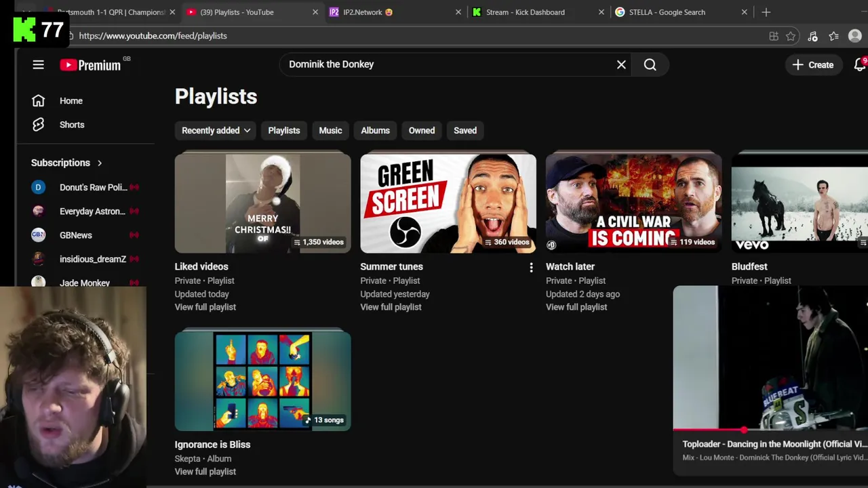The height and width of the screenshot is (488, 868).
Task: Click the Toploader Dancing in the Moonlight title
Action: [774, 444]
